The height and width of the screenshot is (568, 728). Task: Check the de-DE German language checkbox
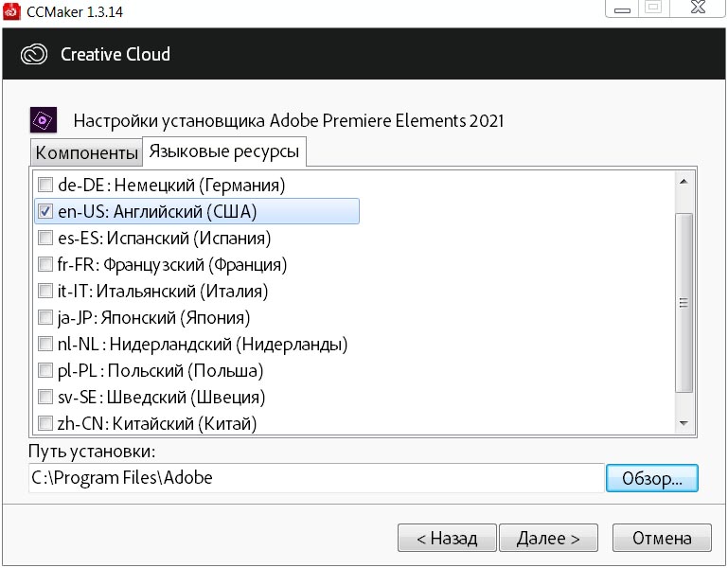click(45, 185)
